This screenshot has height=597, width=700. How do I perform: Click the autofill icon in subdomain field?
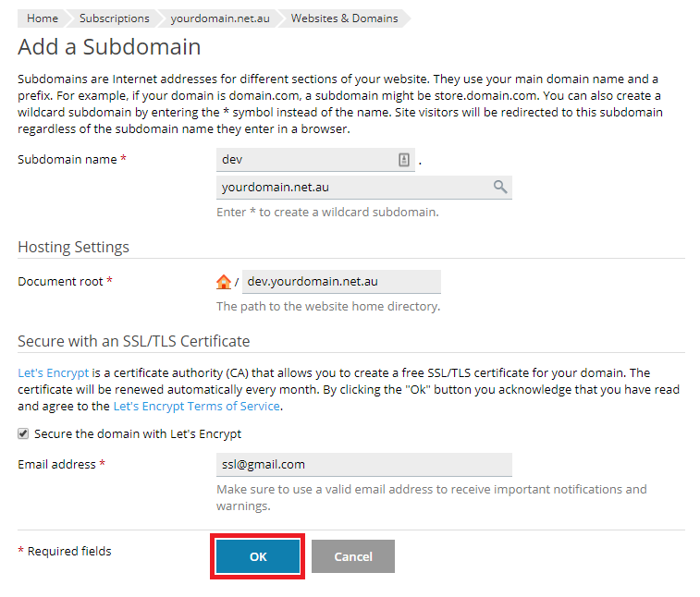403,160
